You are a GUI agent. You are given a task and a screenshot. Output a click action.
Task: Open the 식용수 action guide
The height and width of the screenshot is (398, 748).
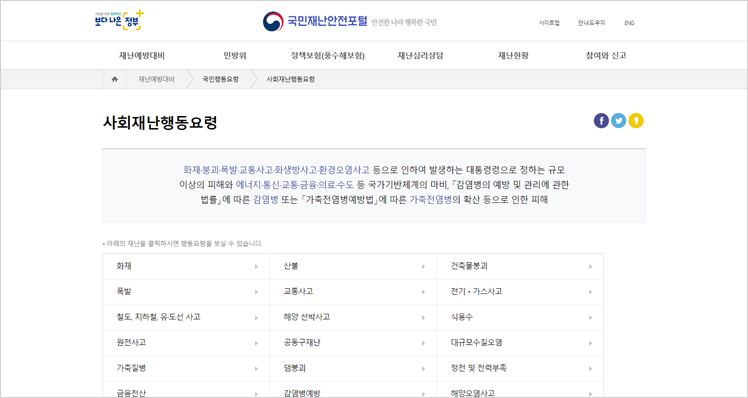click(520, 317)
